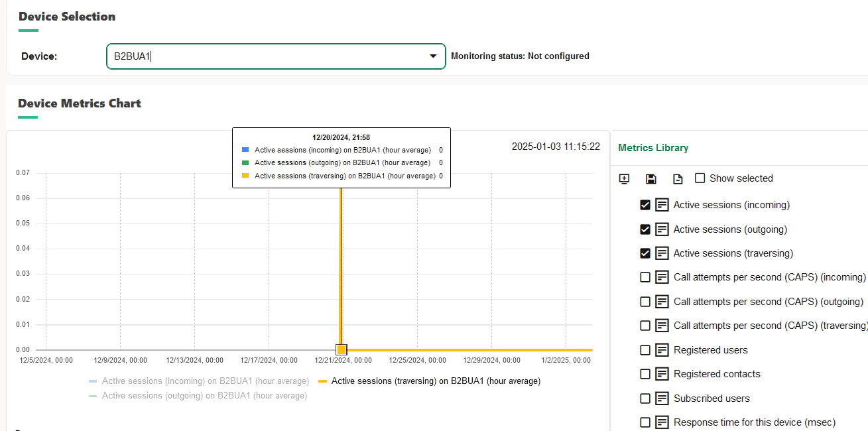Image resolution: width=868 pixels, height=431 pixels.
Task: Open details icon beside Call attempts (incoming)
Action: point(661,277)
